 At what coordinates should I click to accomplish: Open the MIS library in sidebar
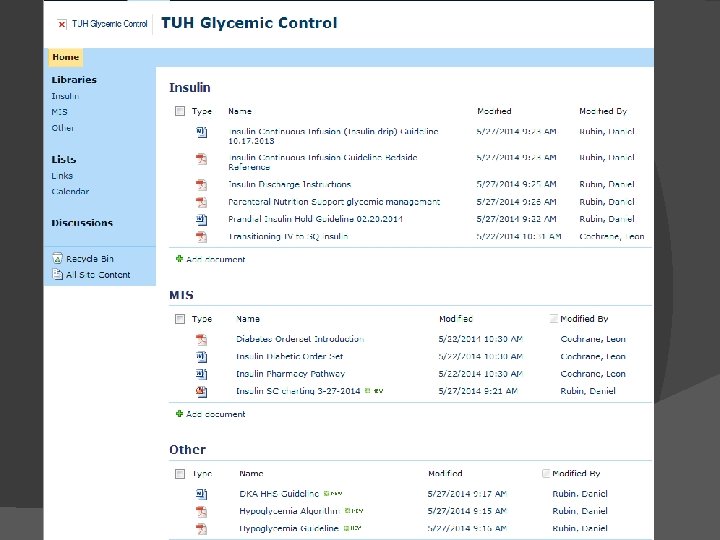[x=59, y=112]
